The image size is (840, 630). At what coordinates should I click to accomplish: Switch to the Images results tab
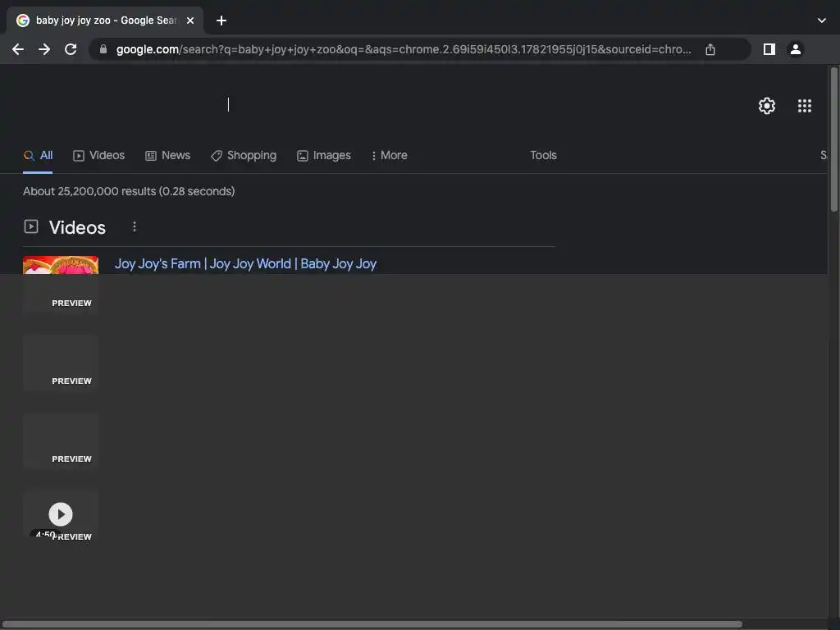click(324, 155)
